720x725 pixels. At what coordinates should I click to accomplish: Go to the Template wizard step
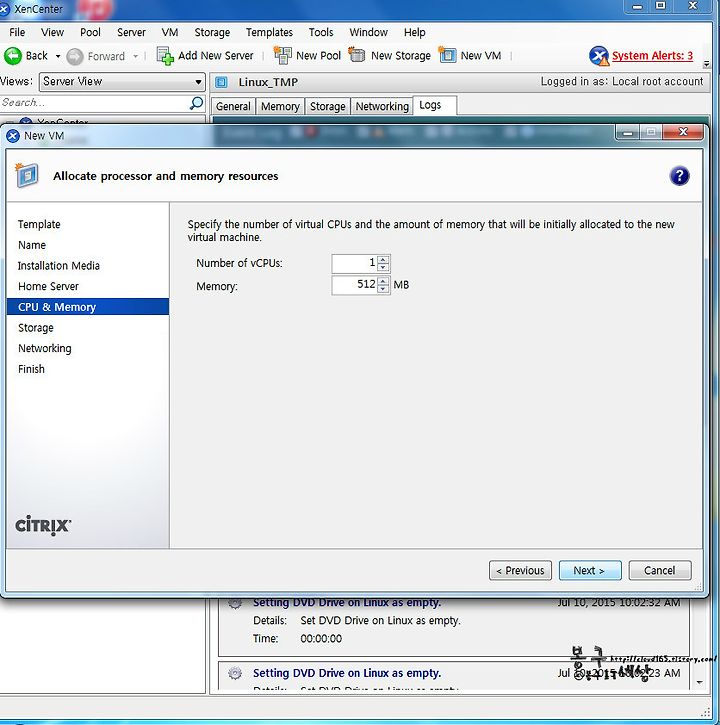39,225
